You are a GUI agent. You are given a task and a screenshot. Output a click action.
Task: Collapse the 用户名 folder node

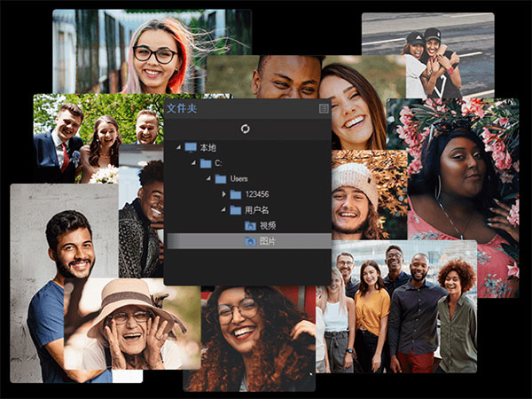point(223,209)
